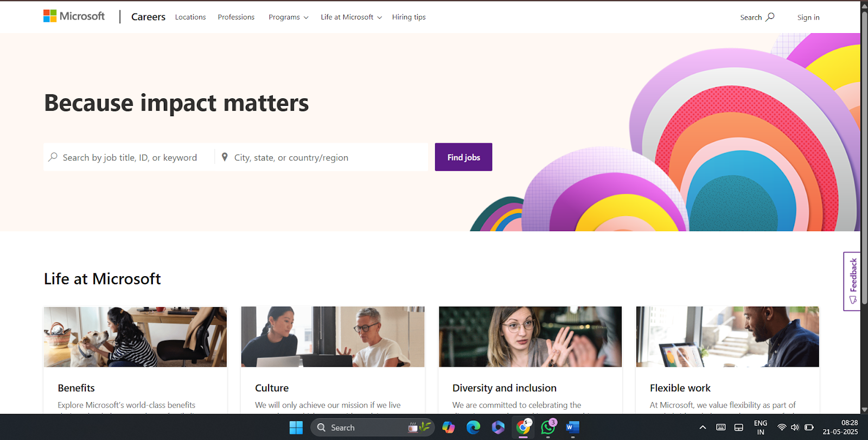Click the Flexible work card title

point(680,388)
